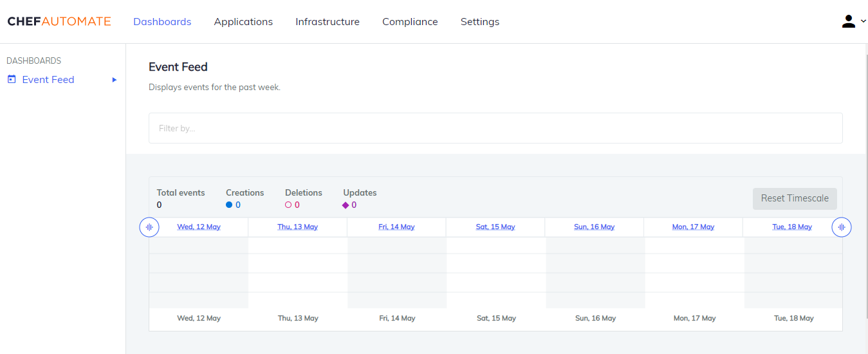Select the Sat, 15 May date link

[x=495, y=227]
